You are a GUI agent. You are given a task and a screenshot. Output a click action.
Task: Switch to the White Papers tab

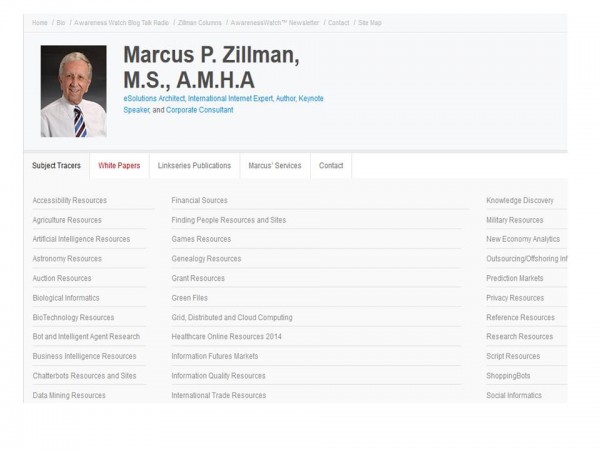click(x=119, y=165)
